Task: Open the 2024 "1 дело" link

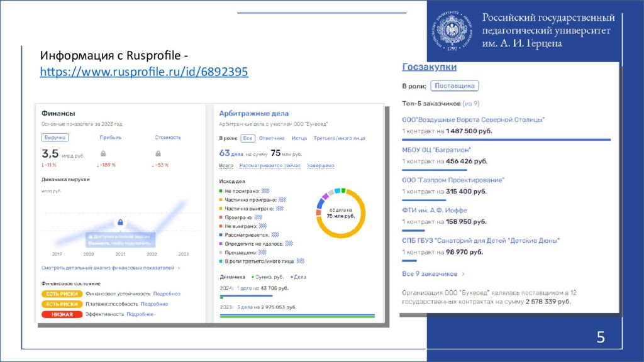Action: [x=245, y=288]
